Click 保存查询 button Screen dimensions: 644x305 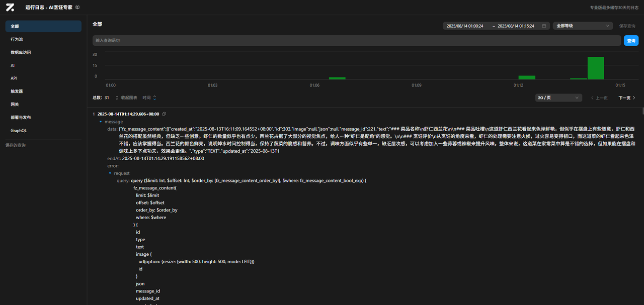pyautogui.click(x=627, y=26)
